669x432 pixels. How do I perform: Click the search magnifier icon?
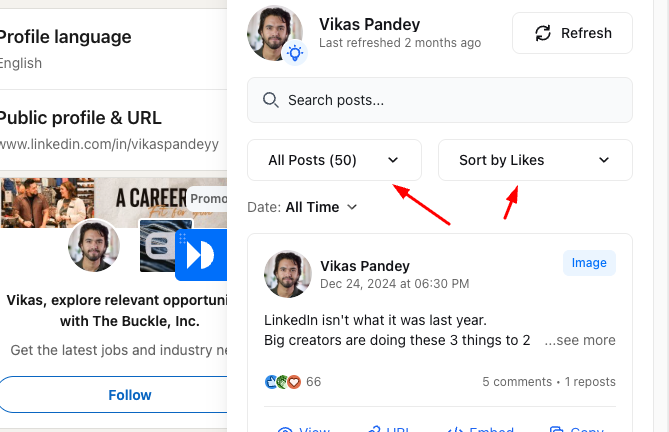pos(270,100)
